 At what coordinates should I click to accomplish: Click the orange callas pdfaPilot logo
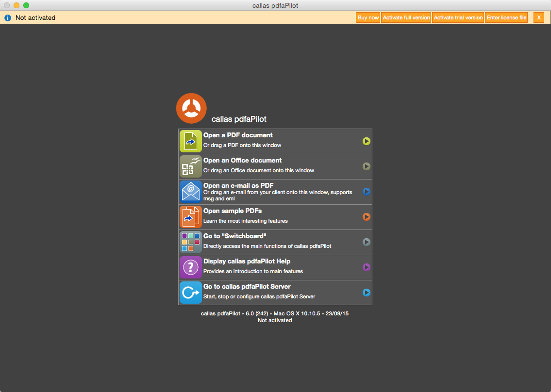click(191, 108)
